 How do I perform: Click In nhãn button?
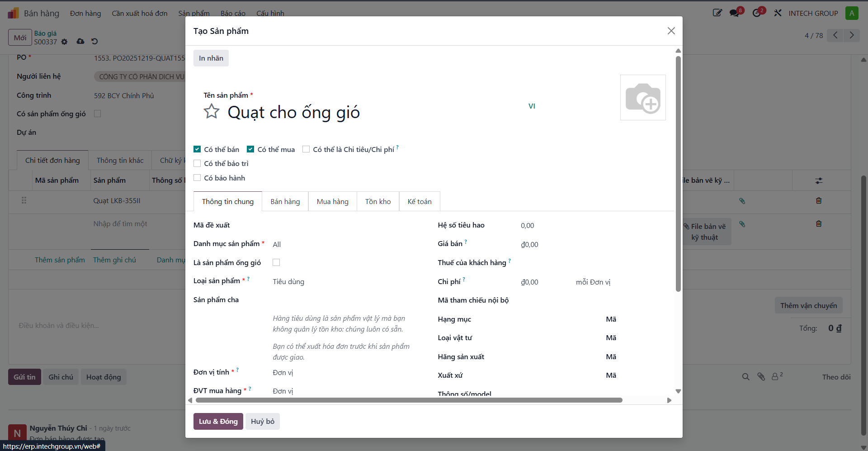[211, 58]
